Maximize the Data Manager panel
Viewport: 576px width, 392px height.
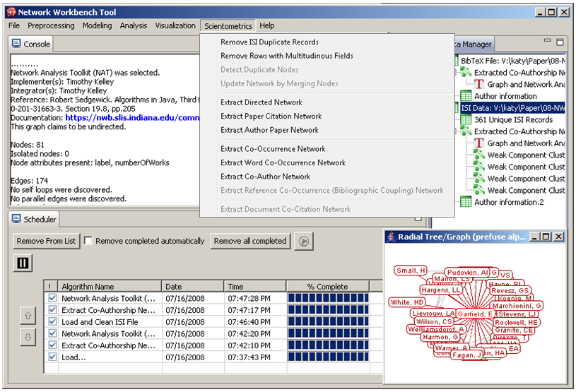(x=560, y=42)
